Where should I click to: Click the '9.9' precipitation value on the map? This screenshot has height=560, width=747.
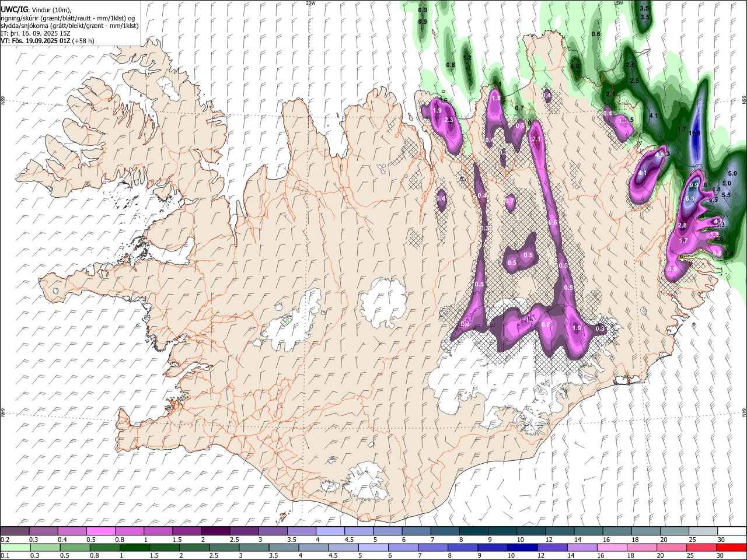click(x=694, y=185)
